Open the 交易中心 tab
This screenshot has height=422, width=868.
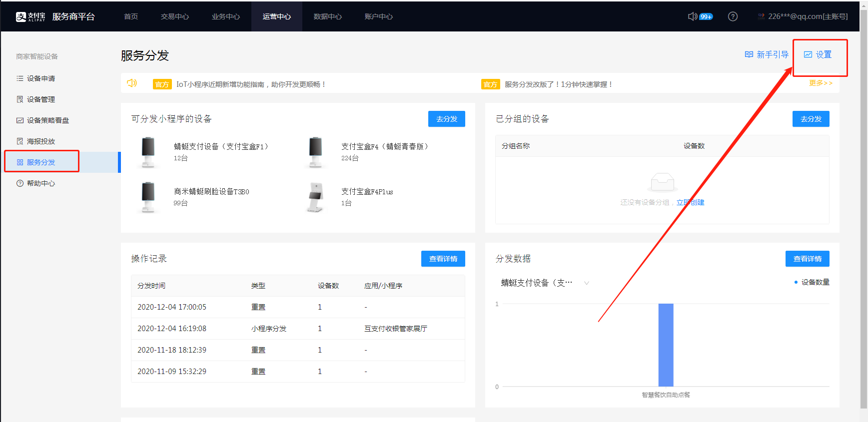point(175,16)
